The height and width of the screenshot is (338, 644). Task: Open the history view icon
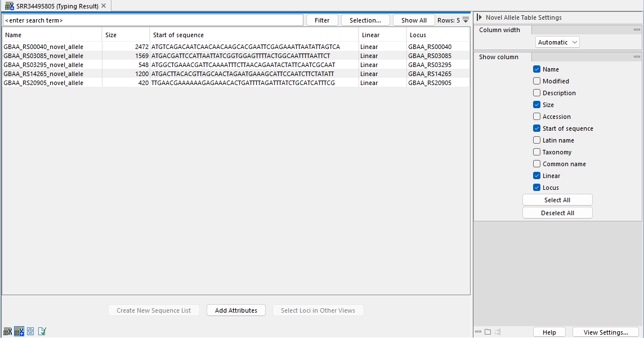[30, 331]
